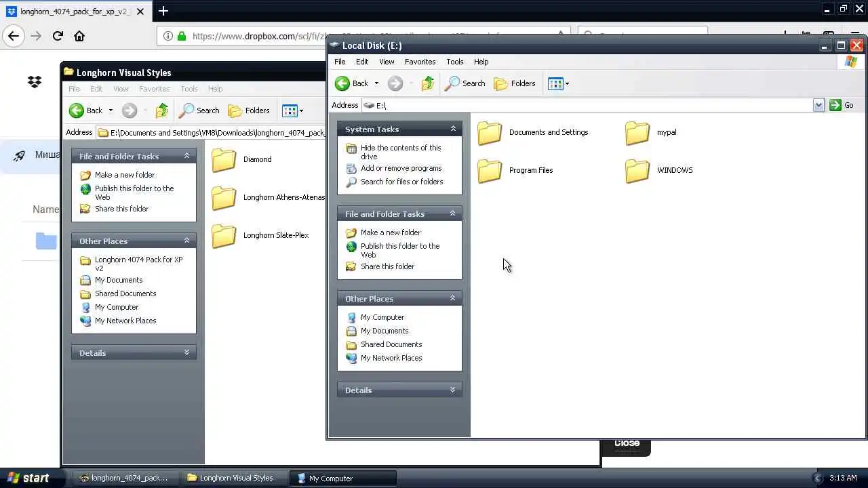Viewport: 868px width, 488px height.
Task: Click browser back arrow
Action: click(14, 36)
